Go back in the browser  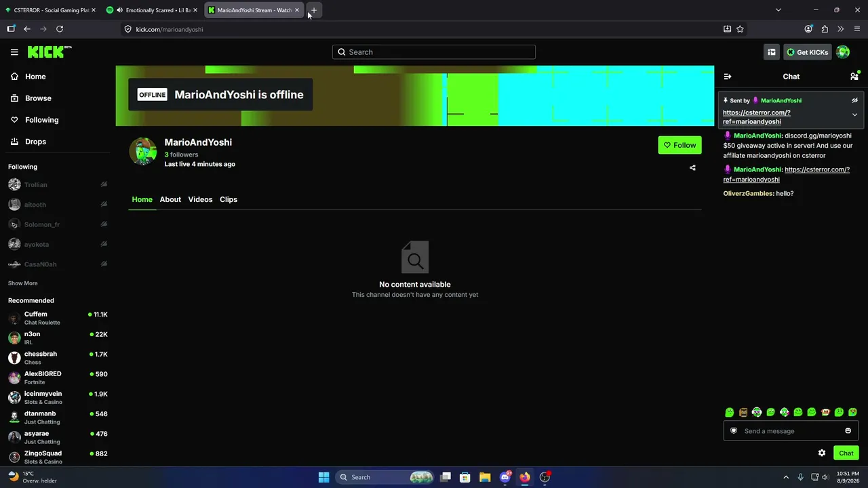[27, 29]
